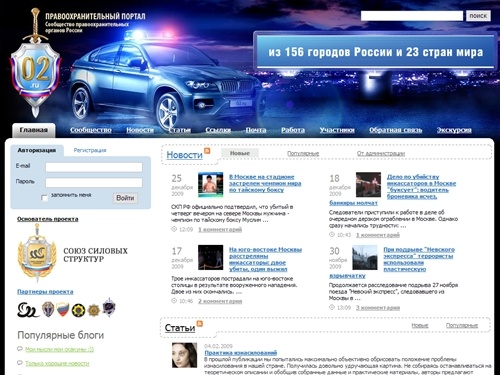Click the woman's portrait article thumbnail
Screen dimensions: 500x375
tap(184, 355)
